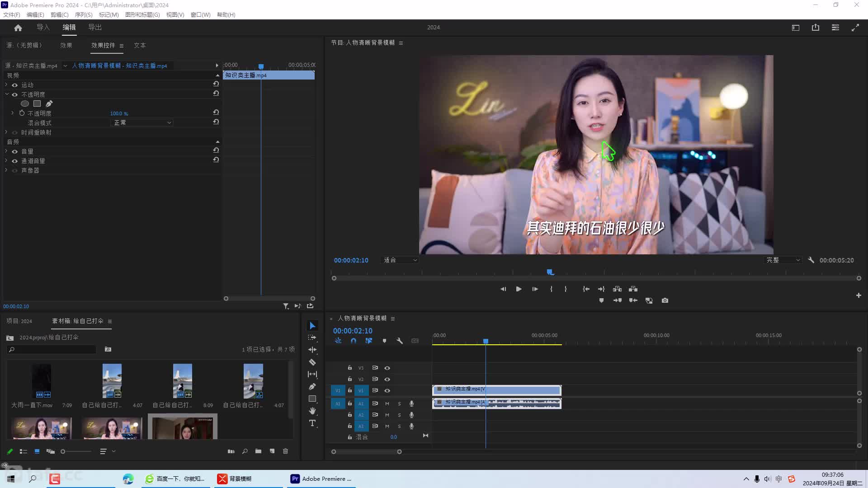Play the program monitor
868x488 pixels.
click(519, 289)
